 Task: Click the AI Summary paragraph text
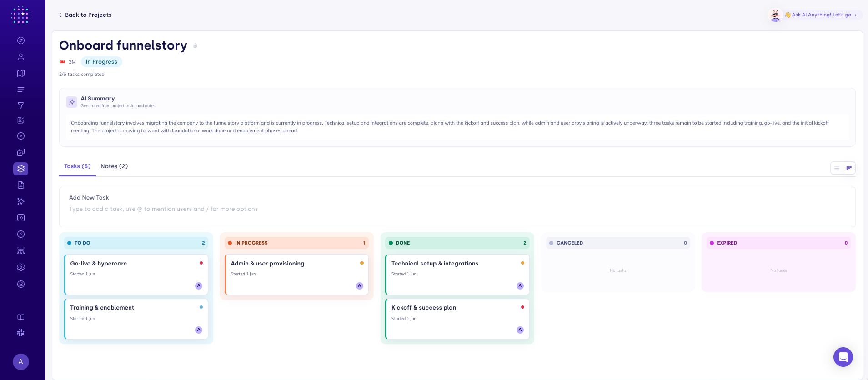(450, 127)
